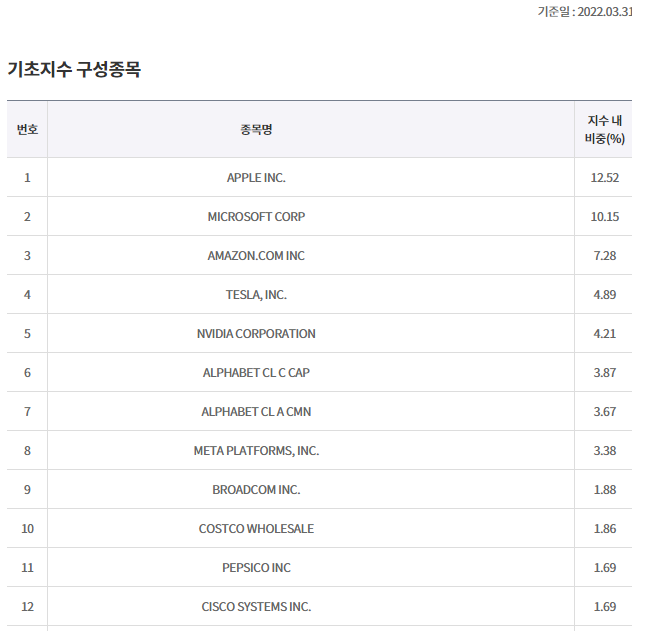Click row number 5 in 번호 column
Screen dimensions: 659x644
click(27, 334)
